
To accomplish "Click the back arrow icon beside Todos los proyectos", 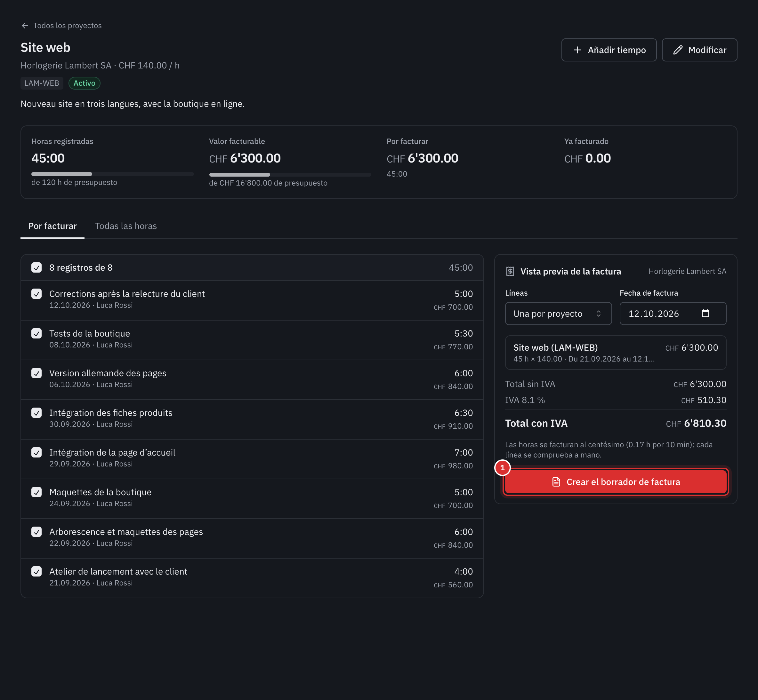I will [x=25, y=25].
